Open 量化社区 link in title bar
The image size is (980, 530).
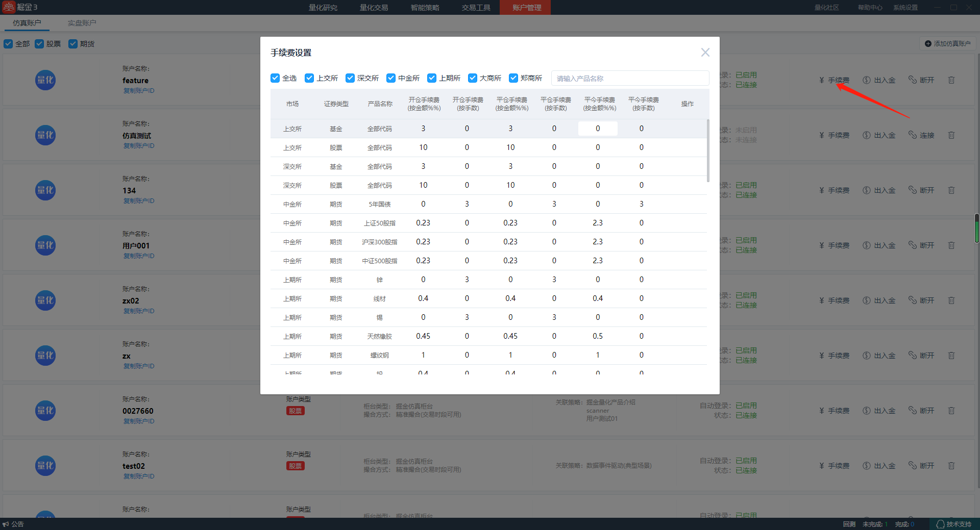tap(826, 7)
